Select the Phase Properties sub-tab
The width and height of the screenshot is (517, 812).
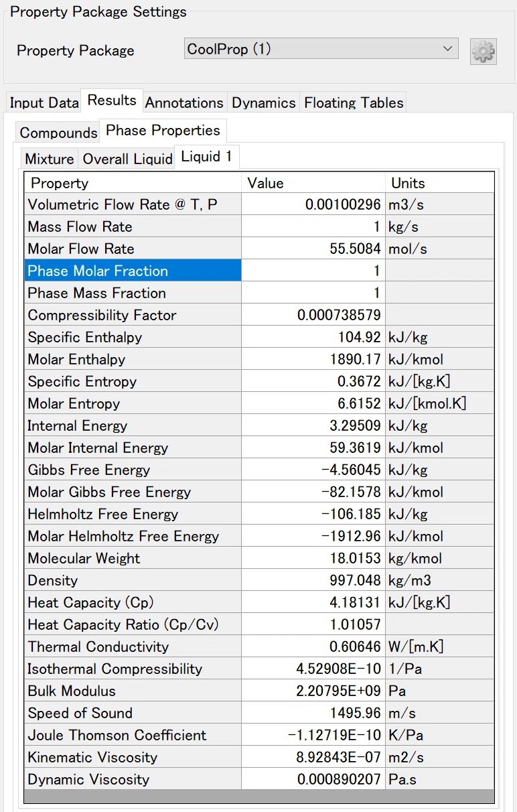163,131
